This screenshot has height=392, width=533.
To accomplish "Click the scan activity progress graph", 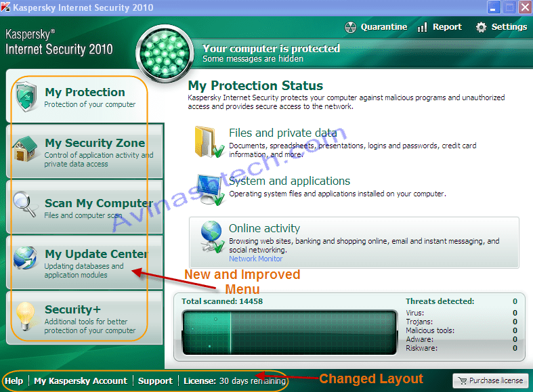I will (290, 332).
